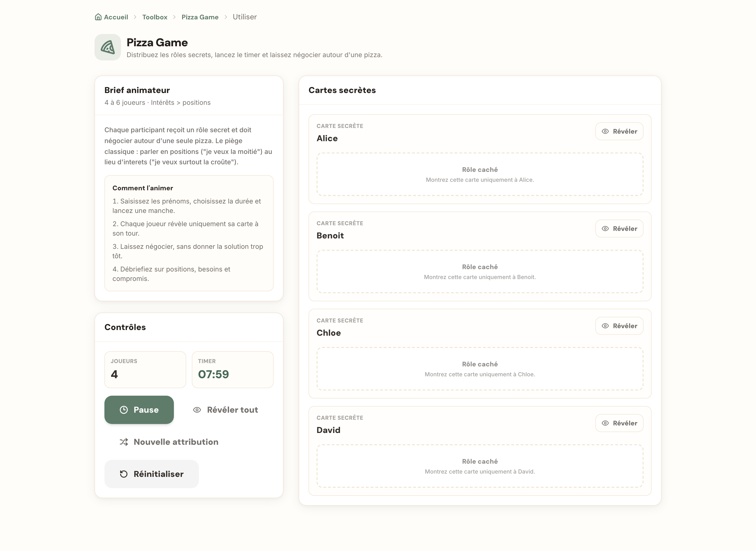Click the name David on his card
The width and height of the screenshot is (756, 551).
(328, 430)
